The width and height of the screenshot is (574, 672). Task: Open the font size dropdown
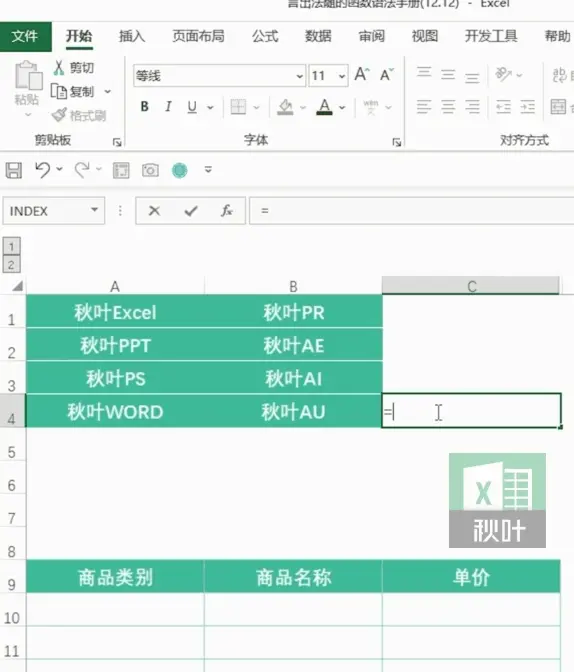point(342,76)
